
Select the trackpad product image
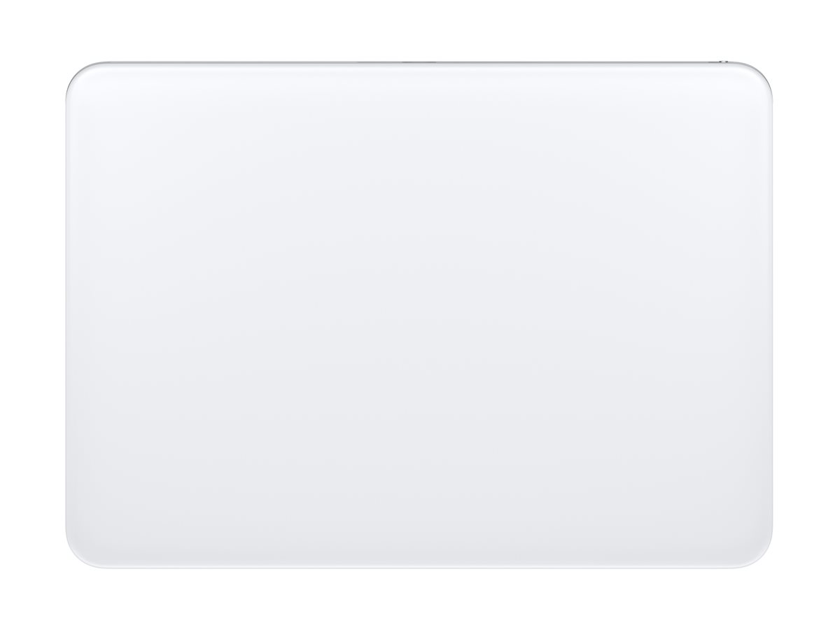(x=420, y=315)
